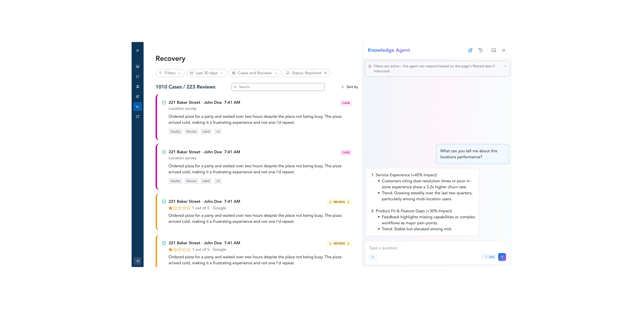Expand the +3 tags on second case
Viewport: 644px width, 309px height.
click(x=218, y=181)
